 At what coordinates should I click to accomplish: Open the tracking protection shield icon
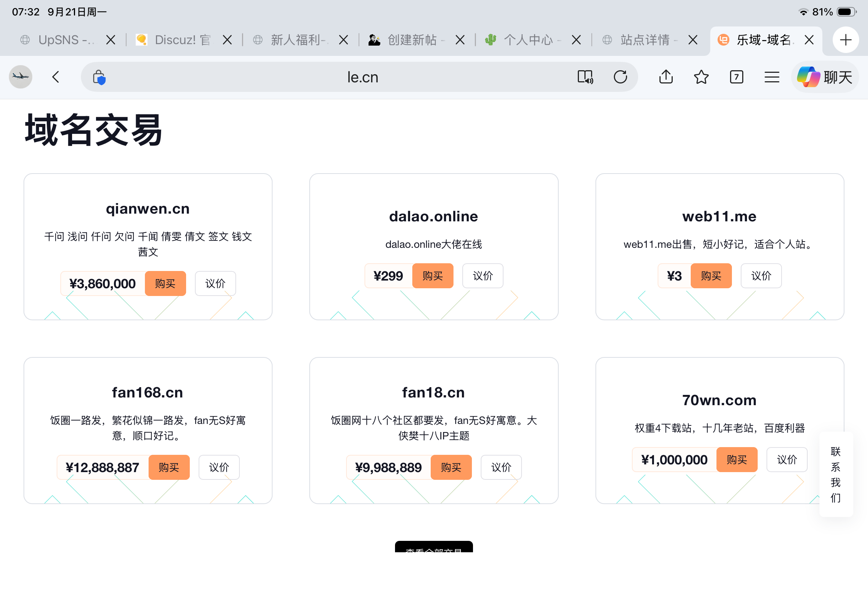click(99, 78)
